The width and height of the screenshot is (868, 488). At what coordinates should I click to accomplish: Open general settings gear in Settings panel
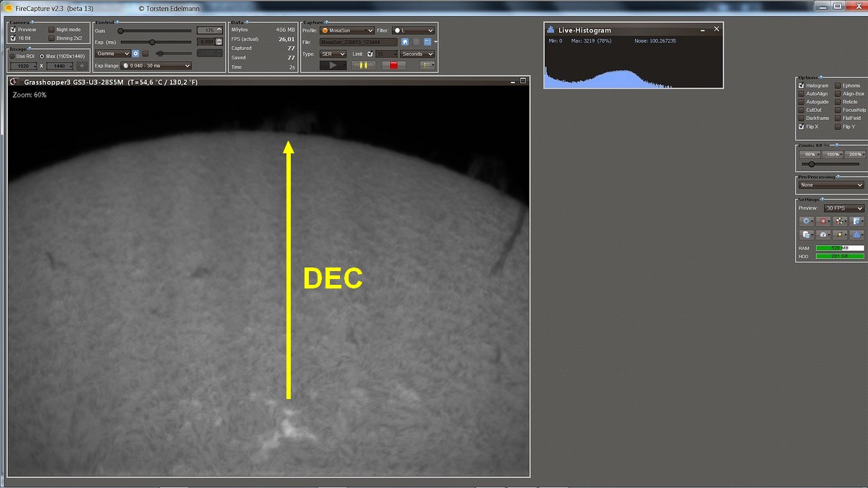tap(807, 221)
